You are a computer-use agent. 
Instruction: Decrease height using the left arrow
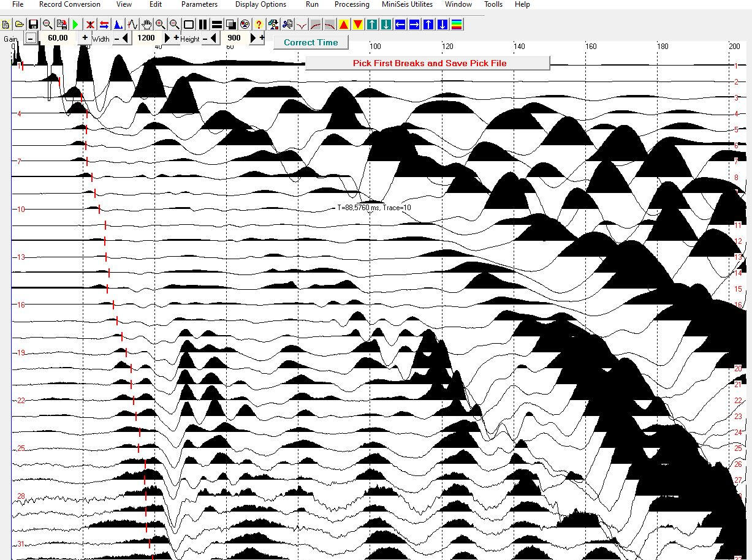(213, 38)
